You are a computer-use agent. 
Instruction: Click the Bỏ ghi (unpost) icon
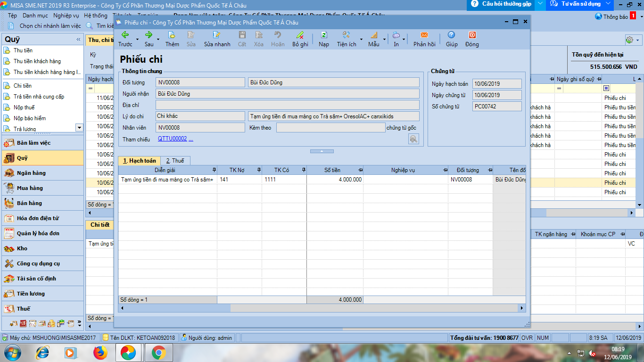(300, 35)
